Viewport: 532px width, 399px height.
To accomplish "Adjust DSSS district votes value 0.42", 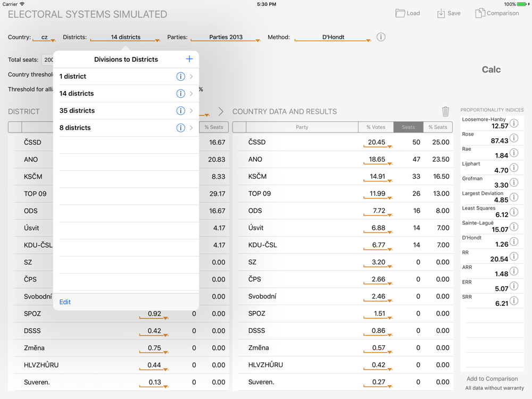I will 154,331.
